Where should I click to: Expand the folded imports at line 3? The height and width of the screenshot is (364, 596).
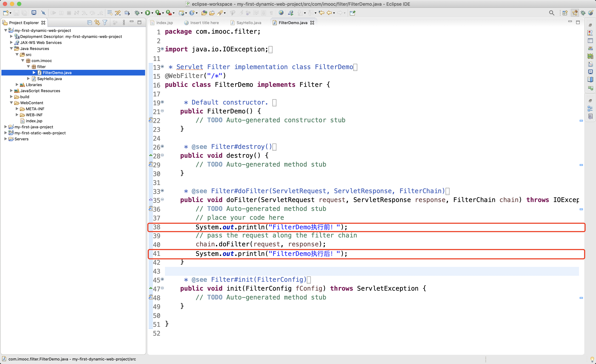[x=162, y=49]
